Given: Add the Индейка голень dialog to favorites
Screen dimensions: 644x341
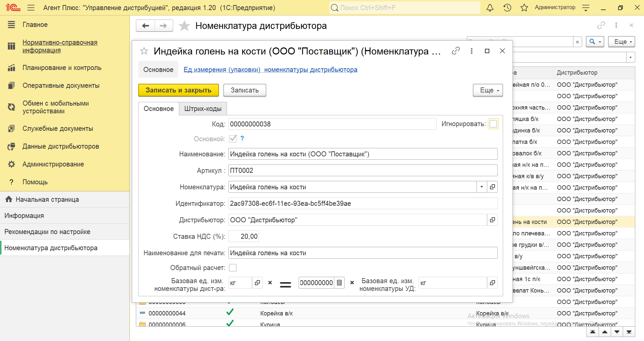Looking at the screenshot, I should (x=144, y=51).
